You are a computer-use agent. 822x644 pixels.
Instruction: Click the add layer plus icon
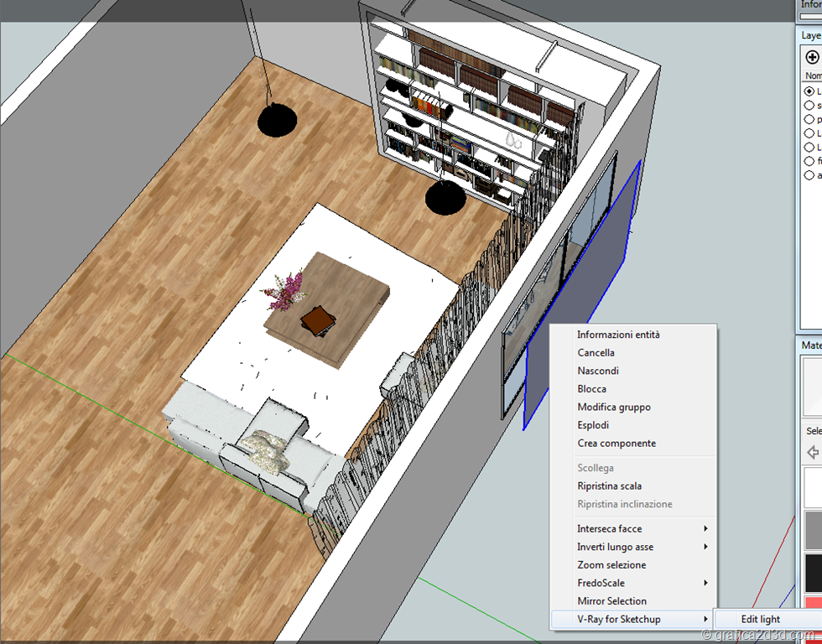click(811, 57)
